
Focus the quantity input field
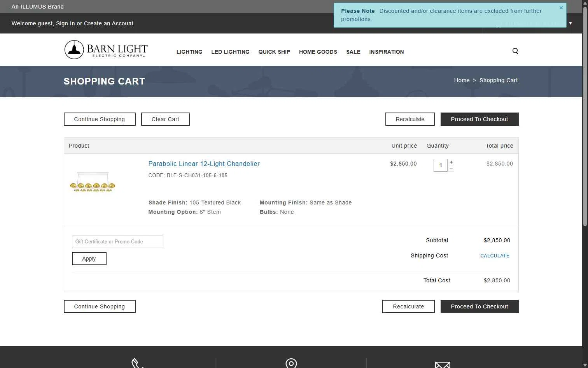tap(441, 165)
